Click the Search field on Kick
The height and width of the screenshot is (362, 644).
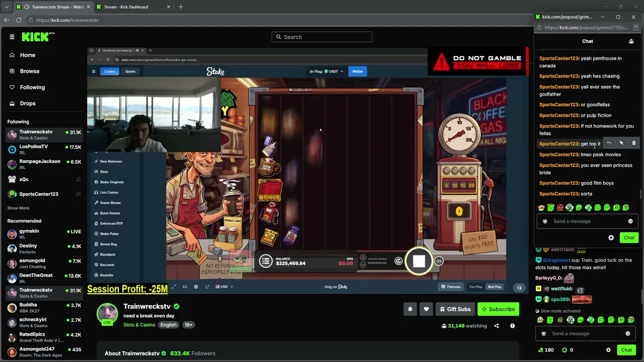tap(322, 37)
